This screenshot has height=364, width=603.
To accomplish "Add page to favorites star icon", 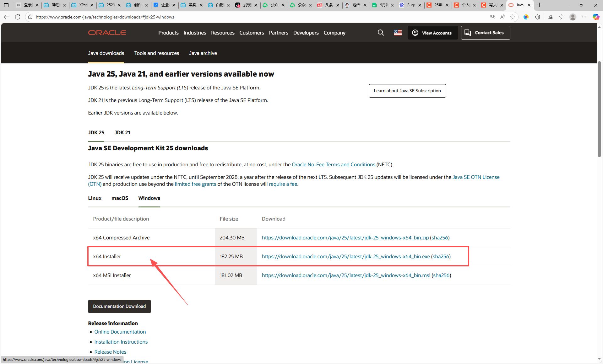I will click(513, 17).
